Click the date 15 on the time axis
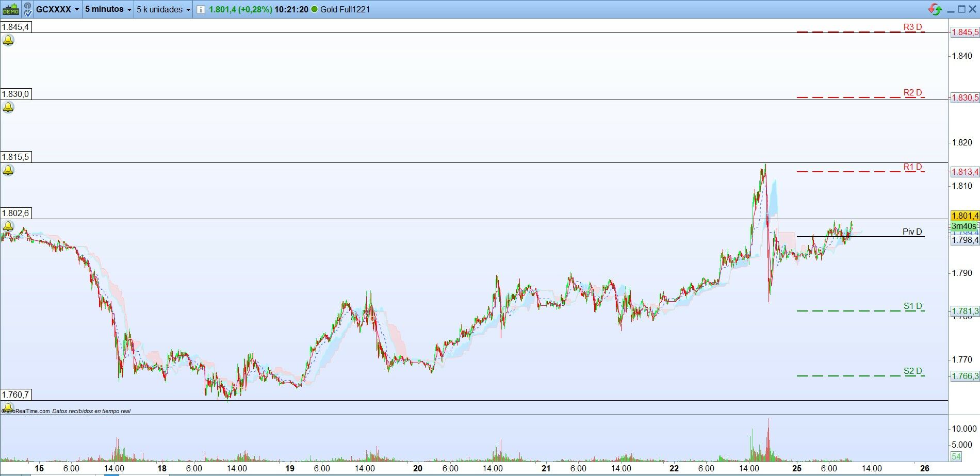980x476 pixels. click(x=39, y=468)
